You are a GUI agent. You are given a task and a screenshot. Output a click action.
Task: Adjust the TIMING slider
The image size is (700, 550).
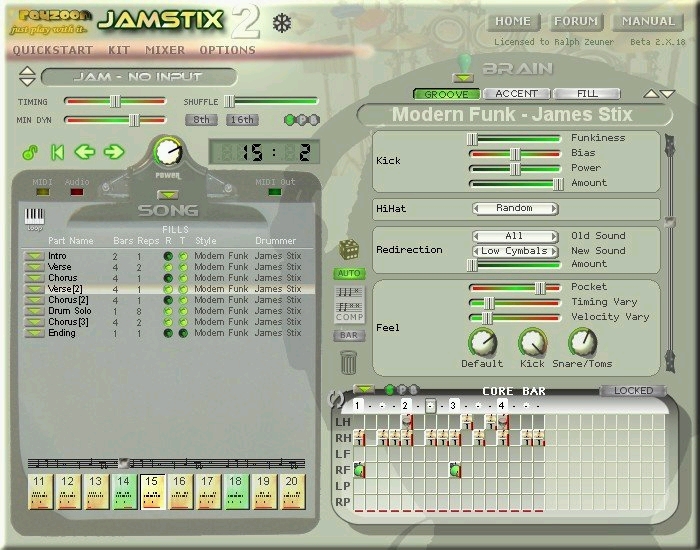115,101
